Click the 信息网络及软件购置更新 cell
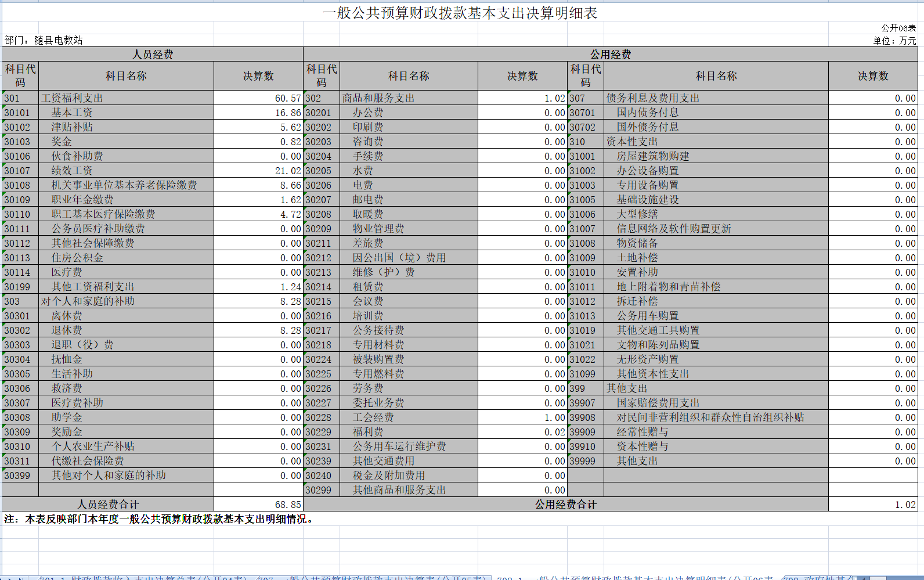Image resolution: width=924 pixels, height=580 pixels. (x=716, y=229)
